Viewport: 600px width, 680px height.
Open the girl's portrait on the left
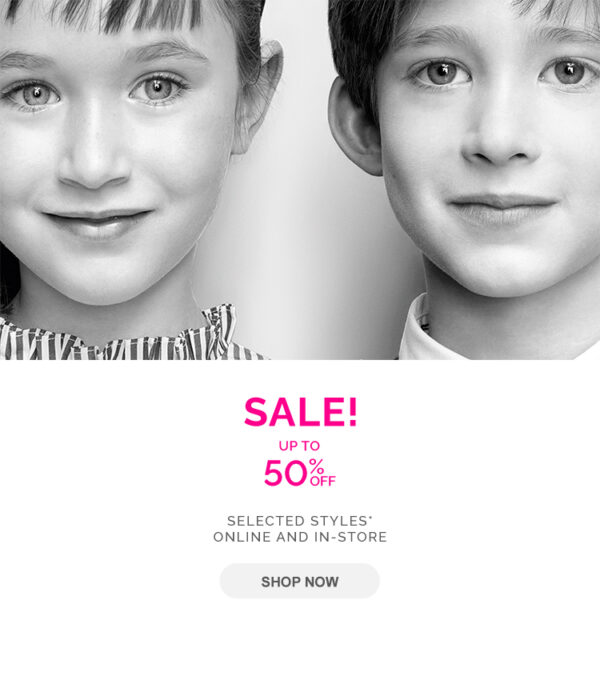130,180
